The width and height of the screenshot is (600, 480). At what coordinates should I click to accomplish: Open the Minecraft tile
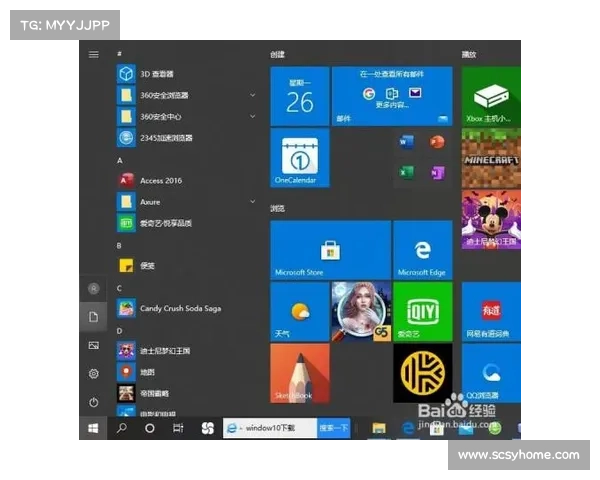coord(491,158)
